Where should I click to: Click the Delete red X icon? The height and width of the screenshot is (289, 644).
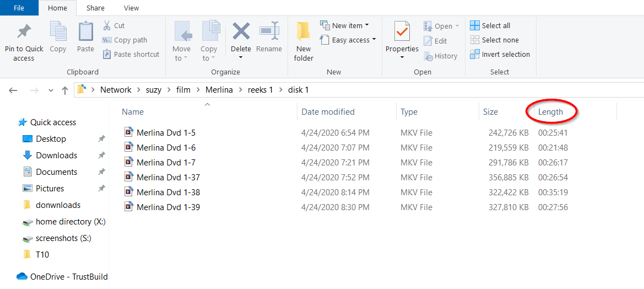[x=241, y=31]
